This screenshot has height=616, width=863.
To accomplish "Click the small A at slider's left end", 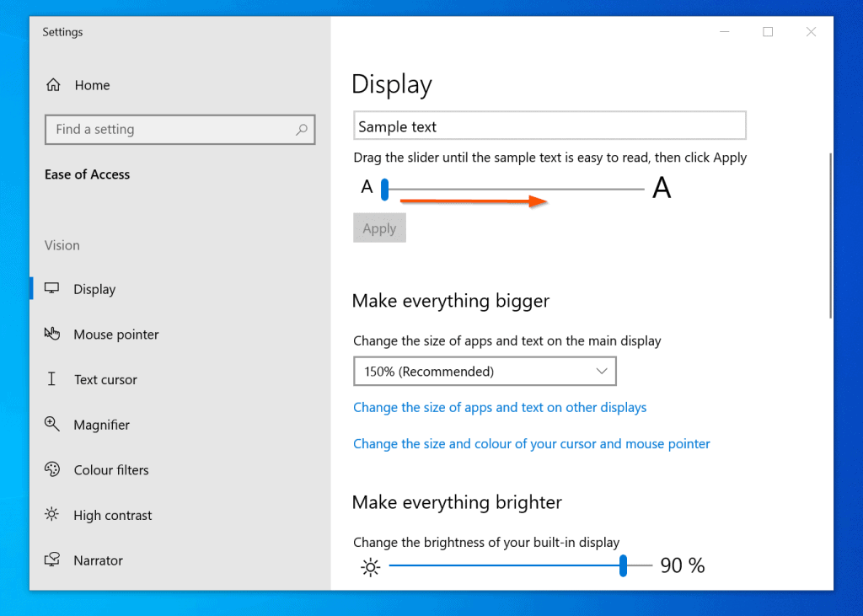I will (367, 187).
